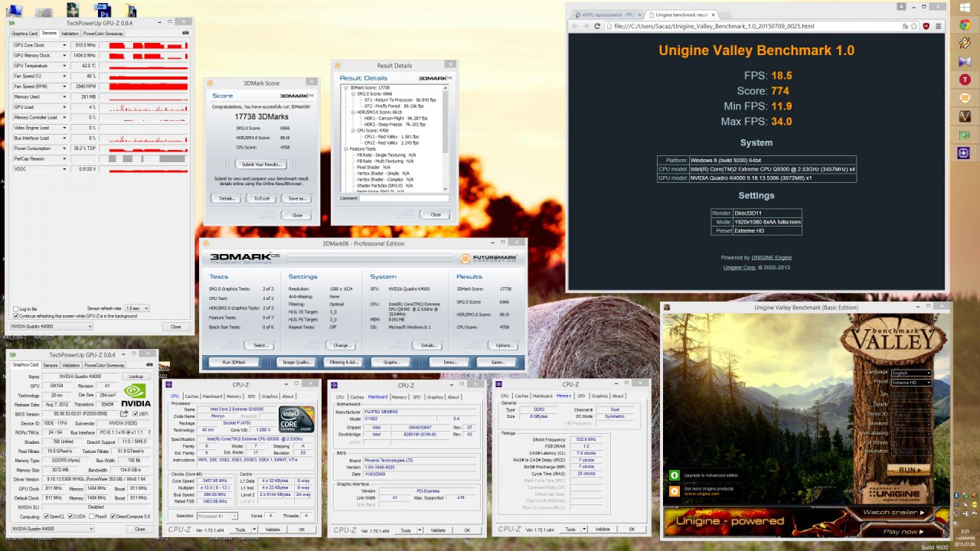Click green upgrade arrow icon in Valley
This screenshot has height=551, width=980.
(x=675, y=474)
